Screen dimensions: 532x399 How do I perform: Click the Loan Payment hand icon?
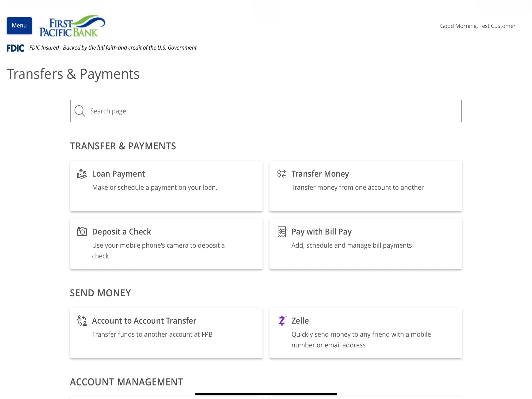pyautogui.click(x=82, y=174)
